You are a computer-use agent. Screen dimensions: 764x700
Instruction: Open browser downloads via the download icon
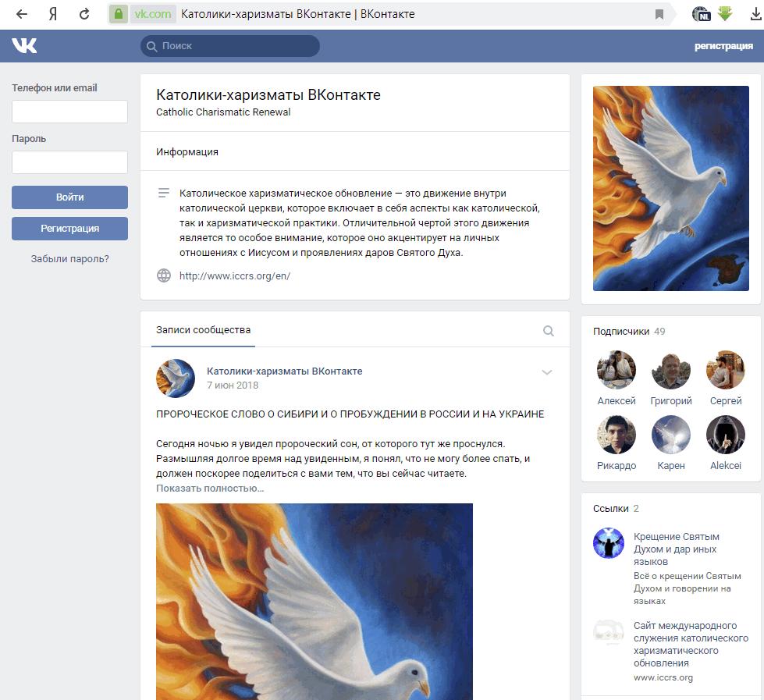click(x=755, y=14)
